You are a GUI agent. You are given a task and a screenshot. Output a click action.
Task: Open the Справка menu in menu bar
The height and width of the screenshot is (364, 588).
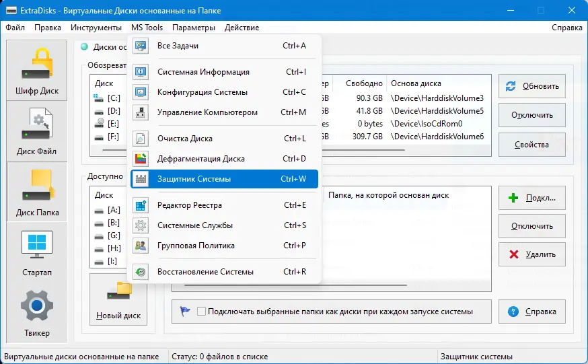[x=566, y=28]
